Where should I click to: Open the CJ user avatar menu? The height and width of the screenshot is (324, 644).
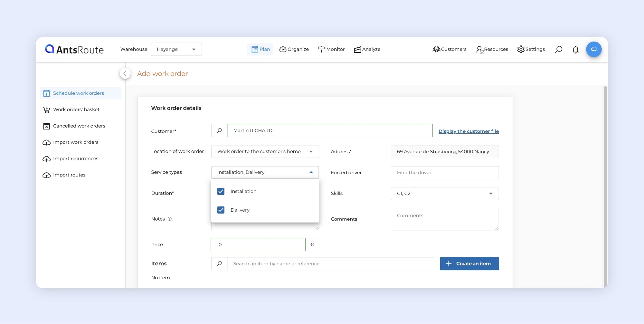pos(594,49)
